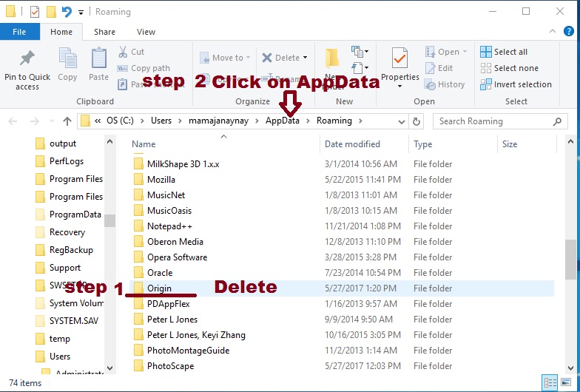Expand the Properties dropdown arrow

pyautogui.click(x=399, y=87)
